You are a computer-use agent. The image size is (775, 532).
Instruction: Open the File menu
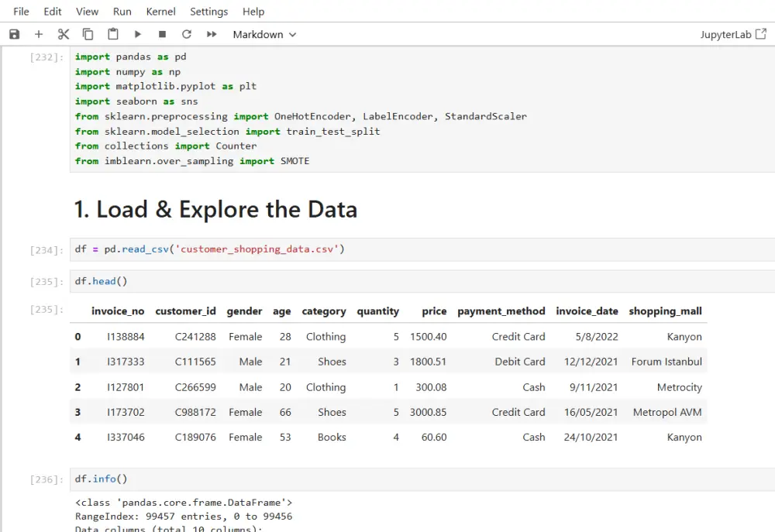pyautogui.click(x=21, y=12)
